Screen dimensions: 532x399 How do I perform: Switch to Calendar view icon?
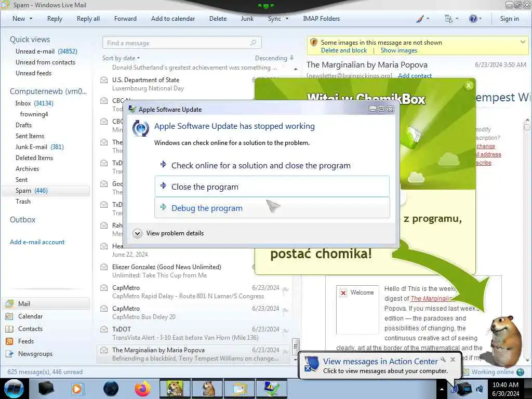(x=9, y=316)
